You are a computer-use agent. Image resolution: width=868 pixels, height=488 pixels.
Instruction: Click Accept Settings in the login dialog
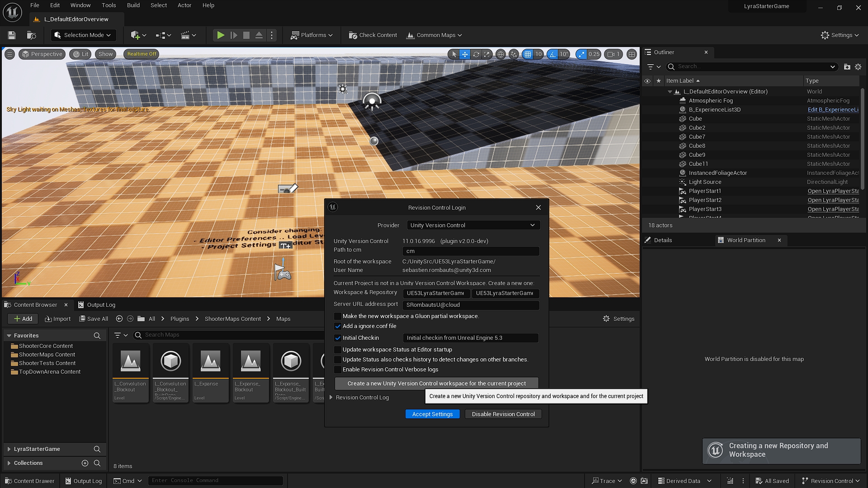432,414
